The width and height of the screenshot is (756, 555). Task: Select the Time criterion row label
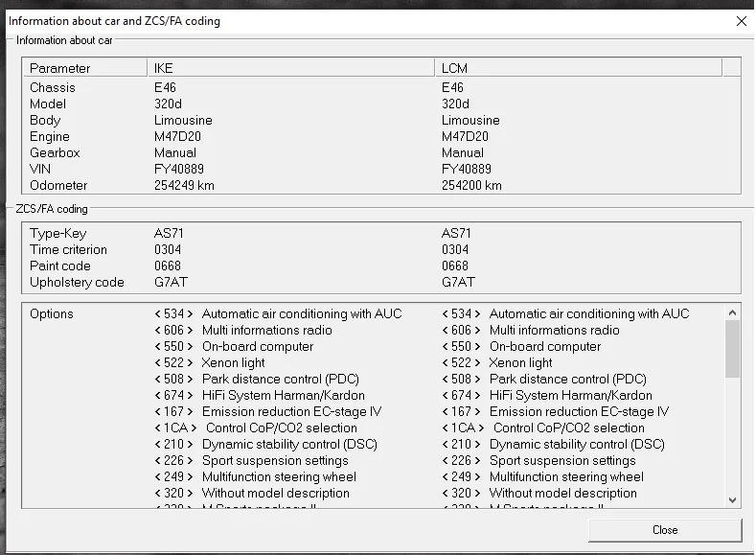point(68,250)
